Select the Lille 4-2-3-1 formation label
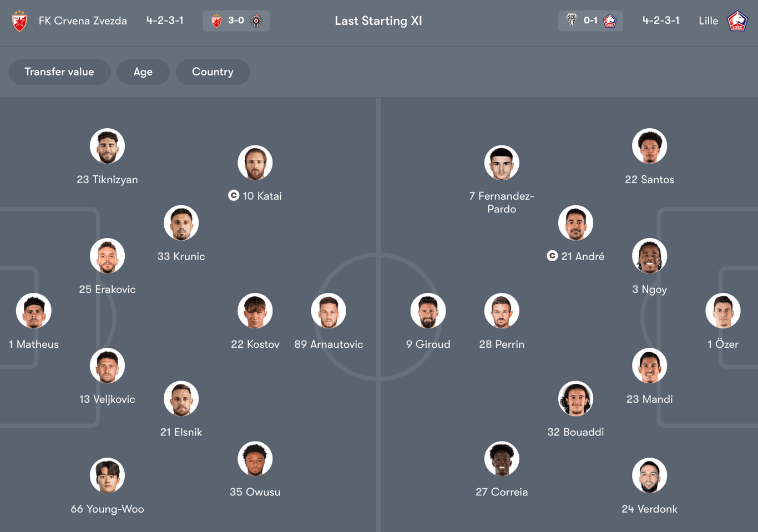Image resolution: width=758 pixels, height=532 pixels. click(x=661, y=21)
